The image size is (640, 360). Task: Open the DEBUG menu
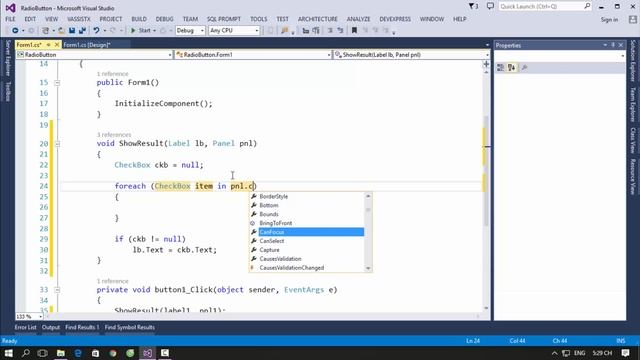coord(164,19)
